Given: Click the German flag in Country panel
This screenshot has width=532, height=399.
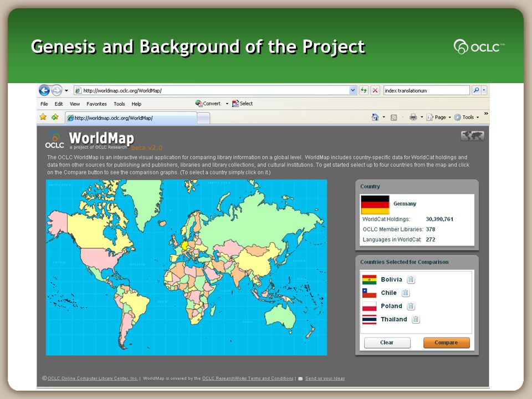Looking at the screenshot, I should pyautogui.click(x=375, y=204).
